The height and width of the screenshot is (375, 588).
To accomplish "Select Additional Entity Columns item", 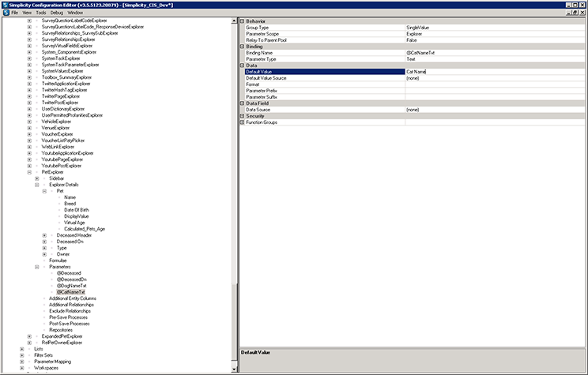I will pos(73,298).
